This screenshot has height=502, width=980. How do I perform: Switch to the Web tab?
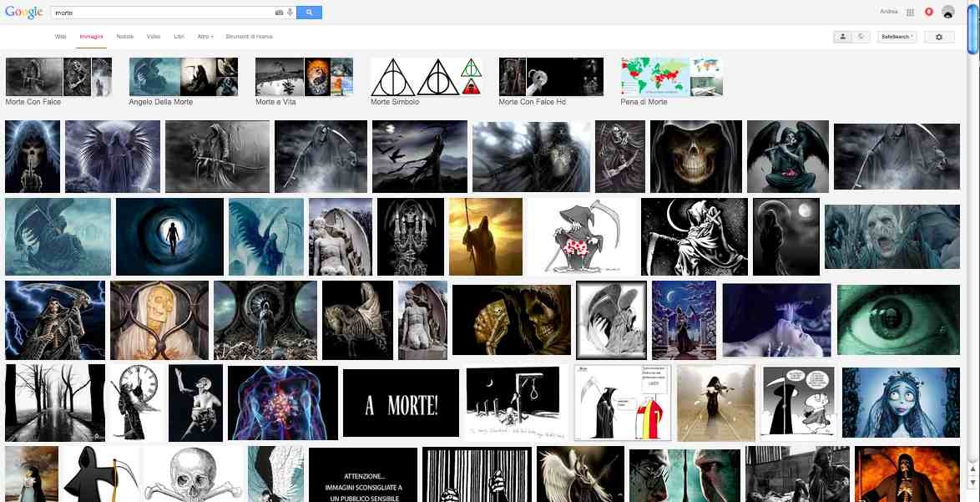60,37
